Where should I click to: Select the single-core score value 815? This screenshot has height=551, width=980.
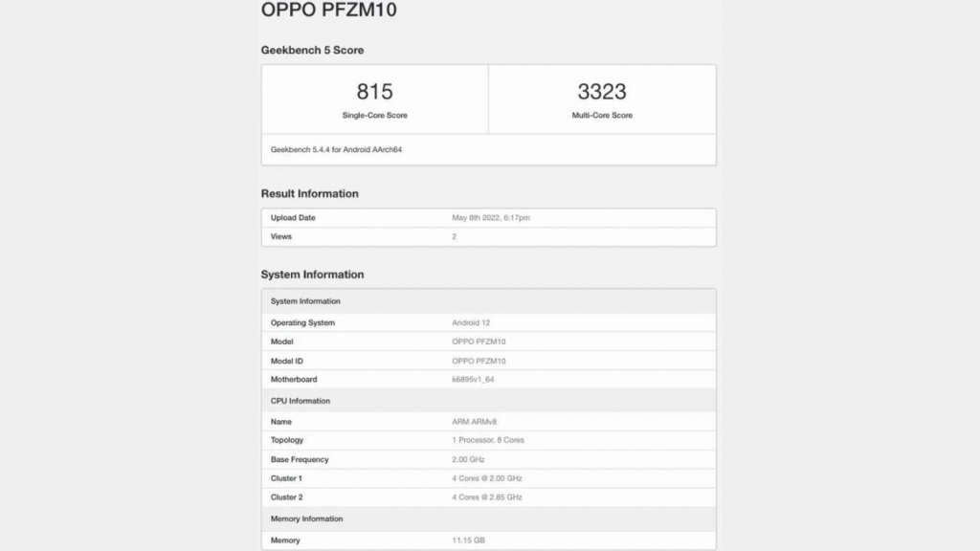coord(375,92)
